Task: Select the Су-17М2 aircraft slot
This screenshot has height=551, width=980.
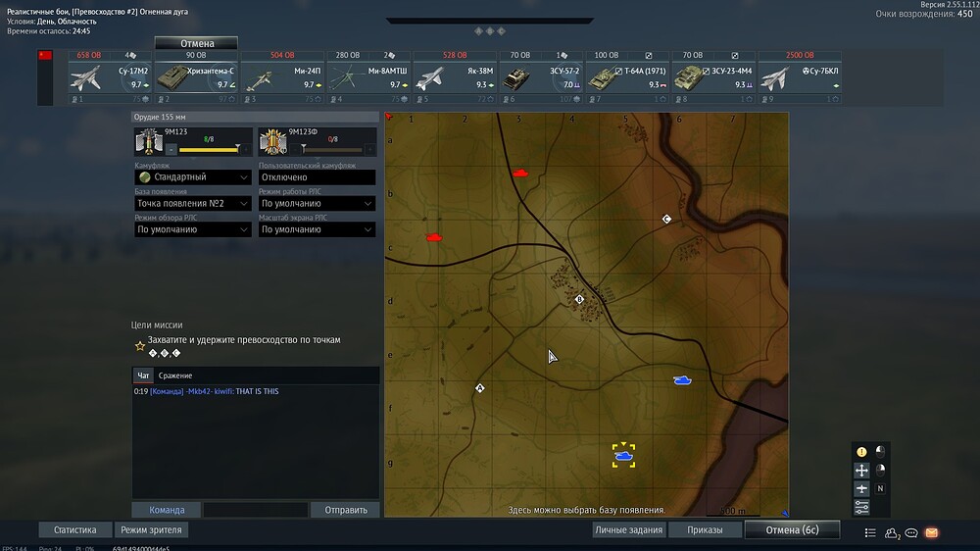Action: 110,76
